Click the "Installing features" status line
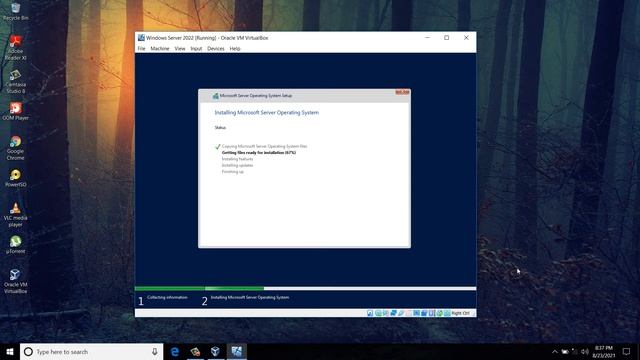The width and height of the screenshot is (640, 360). 237,159
